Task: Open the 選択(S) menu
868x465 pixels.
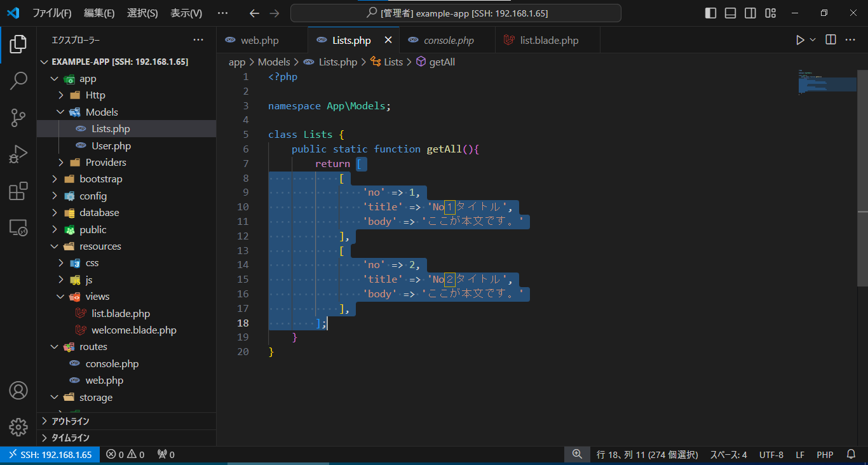Action: click(x=142, y=13)
